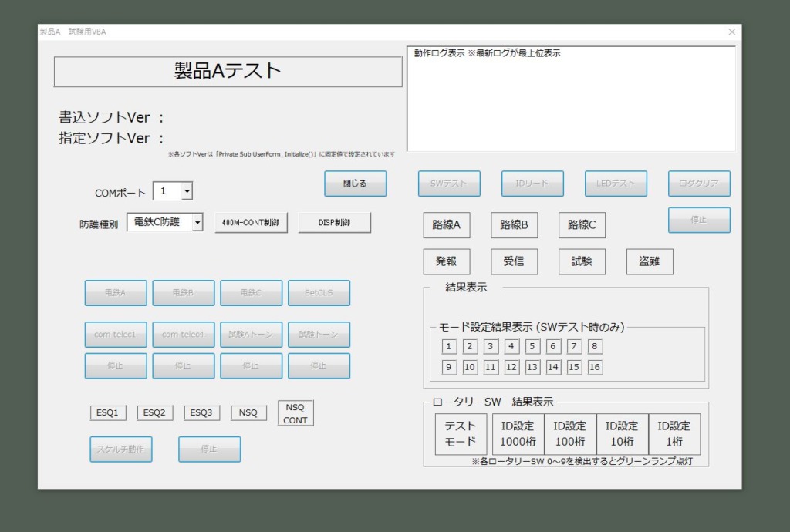
Task: Select the ESQ3 indicator label
Action: (x=201, y=412)
